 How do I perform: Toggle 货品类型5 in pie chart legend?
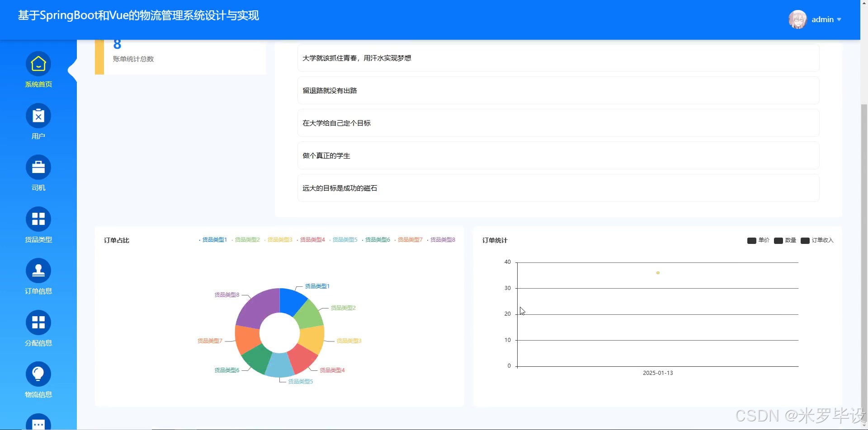point(343,240)
